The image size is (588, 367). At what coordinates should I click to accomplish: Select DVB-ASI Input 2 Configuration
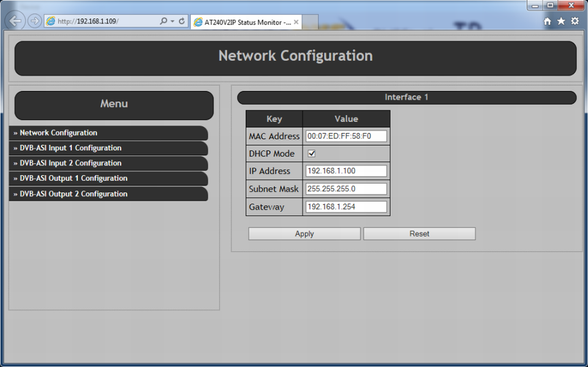point(70,164)
